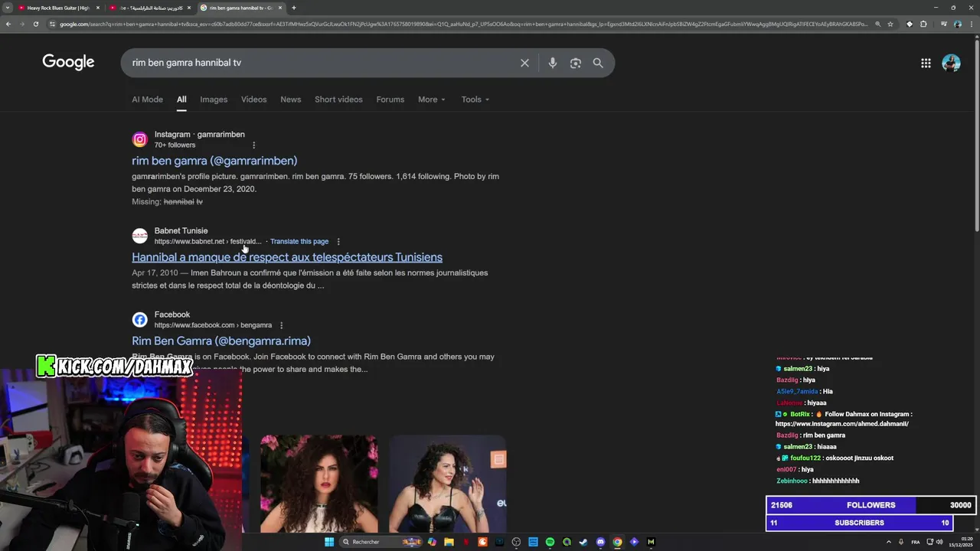Clear the Google search box text
The width and height of the screenshot is (980, 551).
pyautogui.click(x=524, y=63)
